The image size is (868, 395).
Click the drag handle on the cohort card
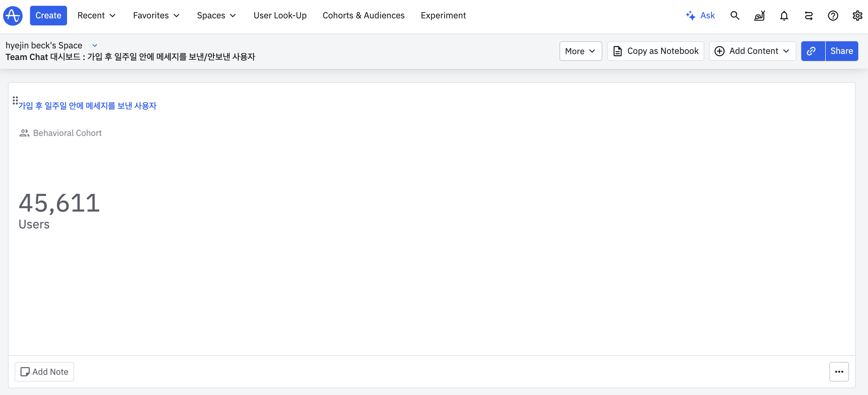pos(15,100)
